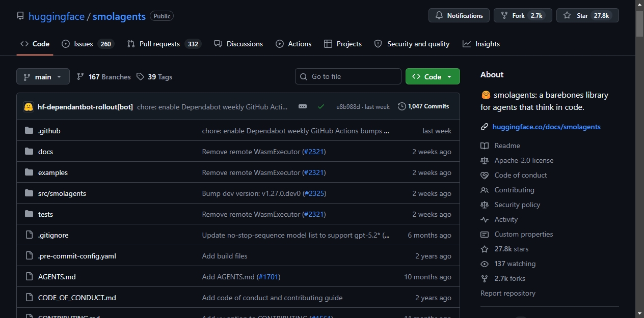
Task: Click the page vertical scrollbar thumb
Action: pos(639,23)
